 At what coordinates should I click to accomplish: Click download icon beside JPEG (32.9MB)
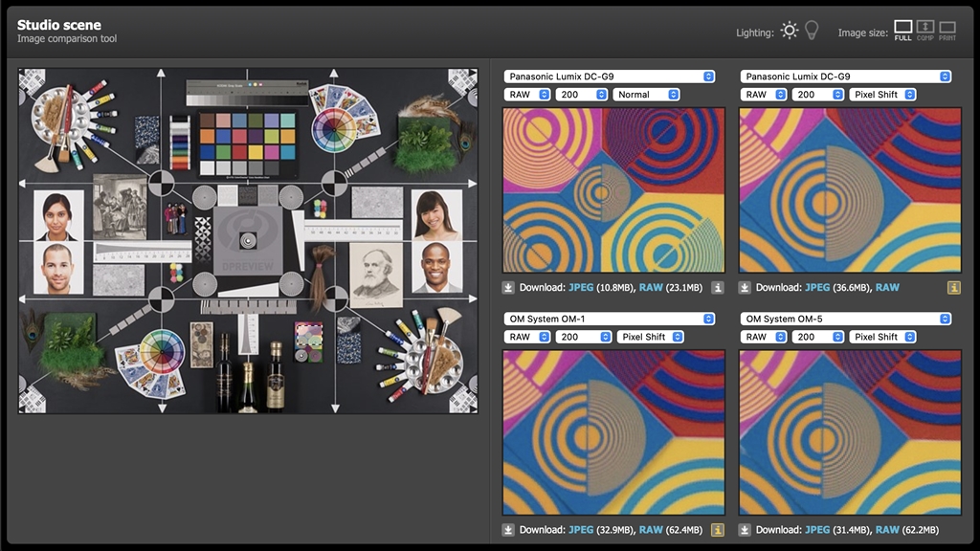click(x=508, y=530)
